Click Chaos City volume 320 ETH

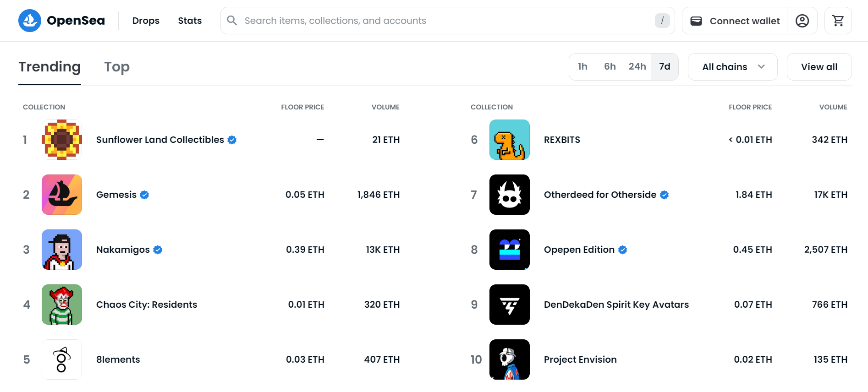[382, 305]
